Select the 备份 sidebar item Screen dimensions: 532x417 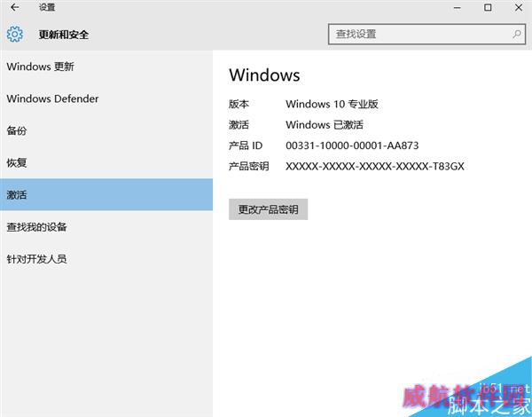(x=106, y=130)
